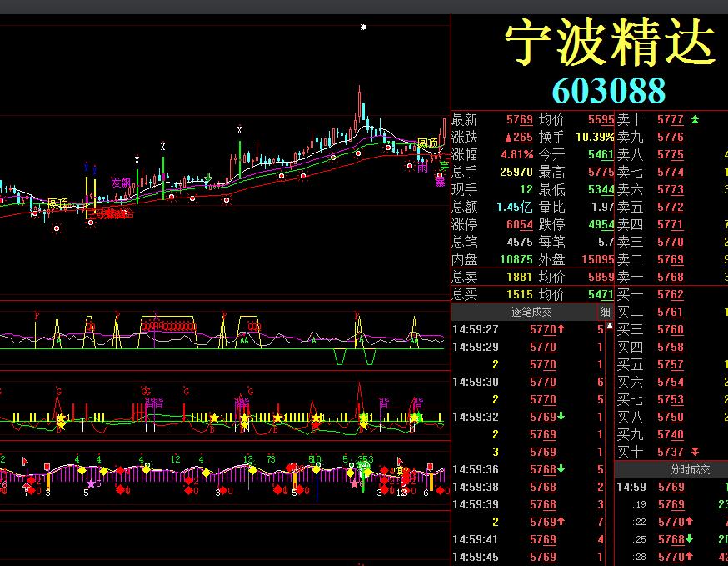Image resolution: width=728 pixels, height=566 pixels.
Task: Click the 内盘 value 10875
Action: pyautogui.click(x=516, y=259)
